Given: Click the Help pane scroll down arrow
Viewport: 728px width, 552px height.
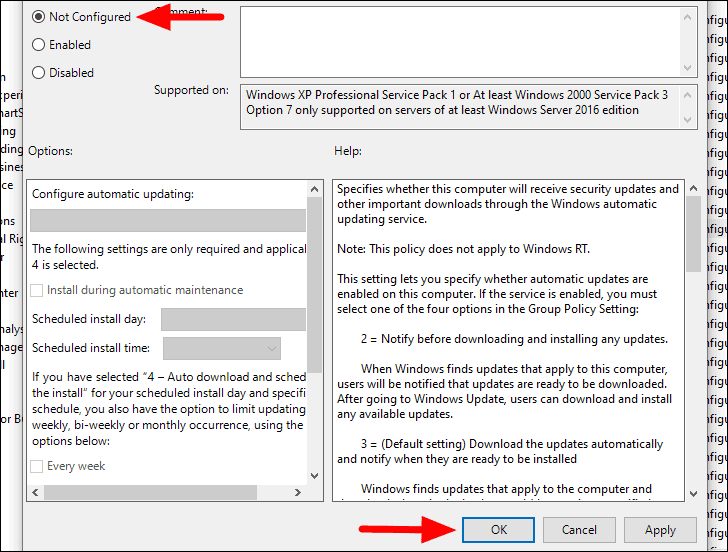Looking at the screenshot, I should (x=694, y=494).
